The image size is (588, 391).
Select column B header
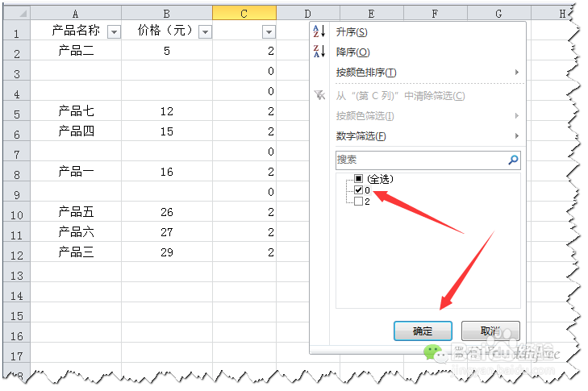(167, 13)
